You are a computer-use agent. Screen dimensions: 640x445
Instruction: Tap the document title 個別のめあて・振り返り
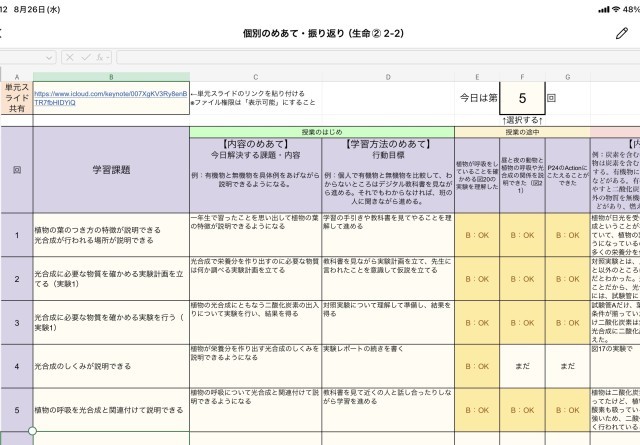(323, 33)
